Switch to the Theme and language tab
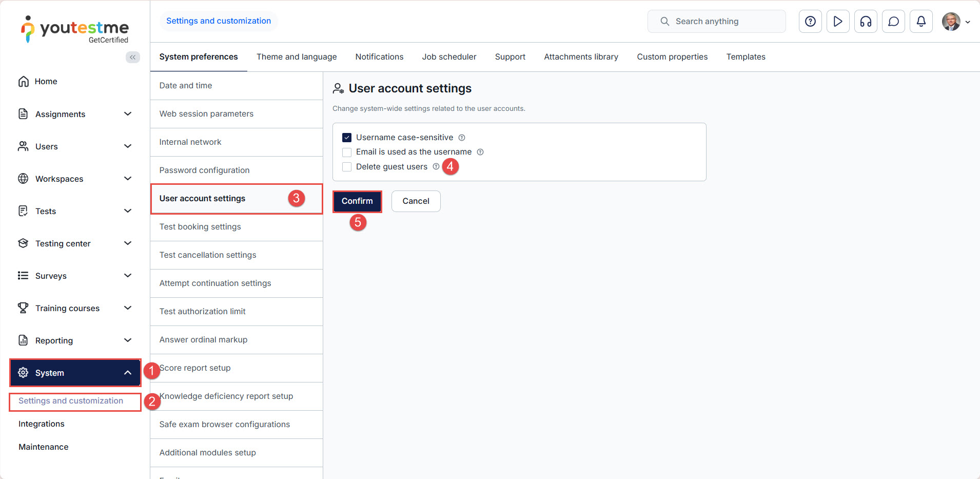980x479 pixels. coord(297,57)
